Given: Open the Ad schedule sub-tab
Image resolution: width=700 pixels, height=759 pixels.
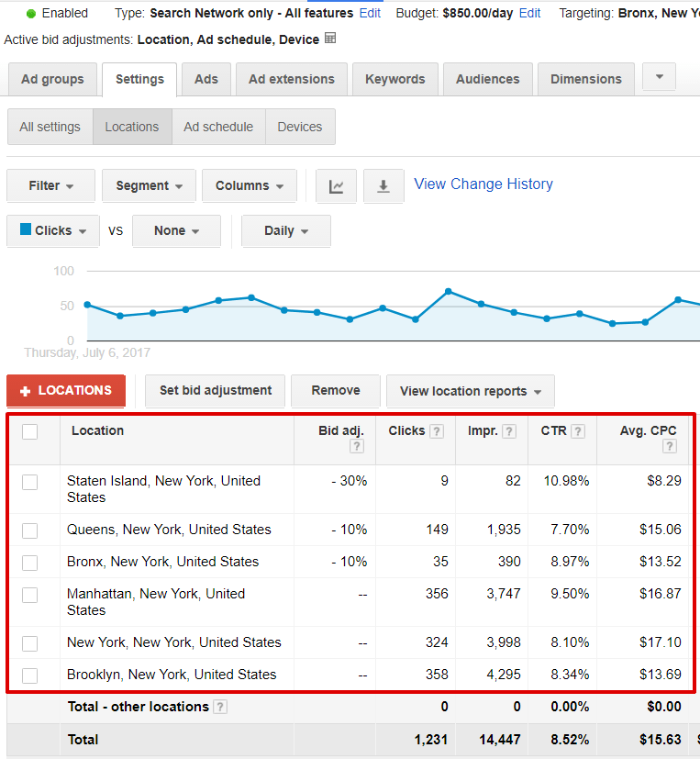Looking at the screenshot, I should (x=218, y=128).
